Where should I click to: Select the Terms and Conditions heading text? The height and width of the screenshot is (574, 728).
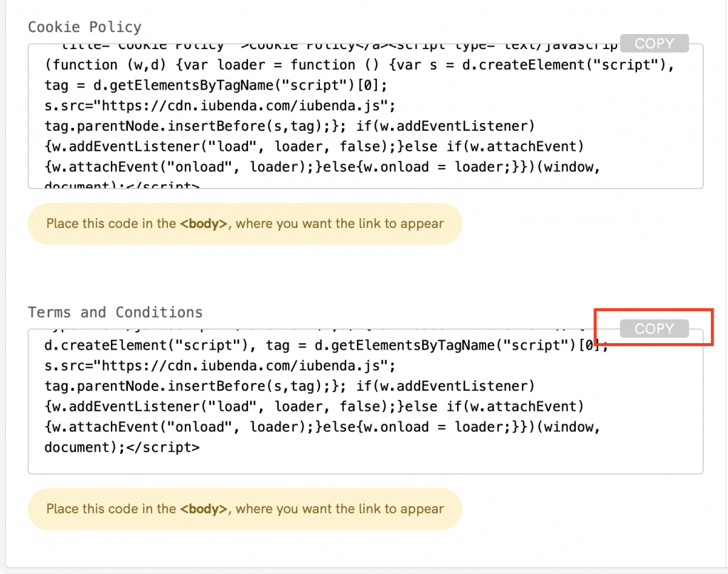[x=114, y=312]
